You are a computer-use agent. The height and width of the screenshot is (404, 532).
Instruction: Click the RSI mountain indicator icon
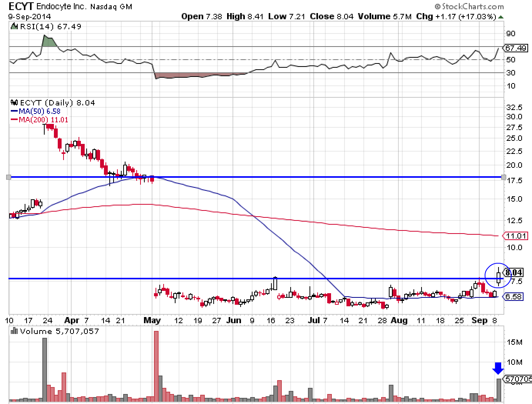point(14,27)
